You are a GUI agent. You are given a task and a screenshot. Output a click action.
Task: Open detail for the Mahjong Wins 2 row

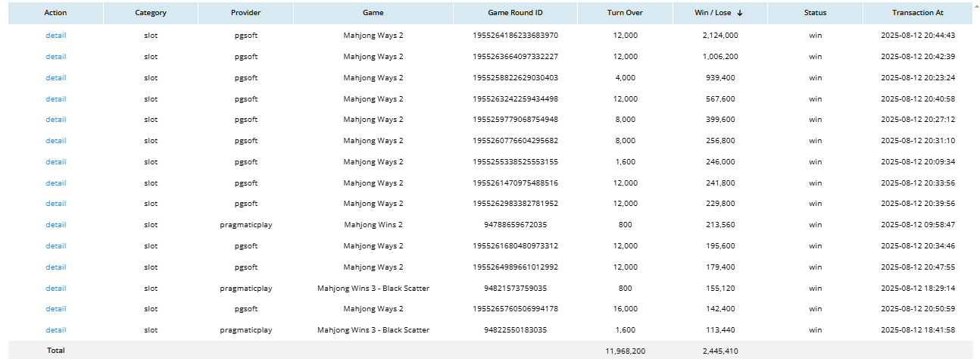pos(55,225)
